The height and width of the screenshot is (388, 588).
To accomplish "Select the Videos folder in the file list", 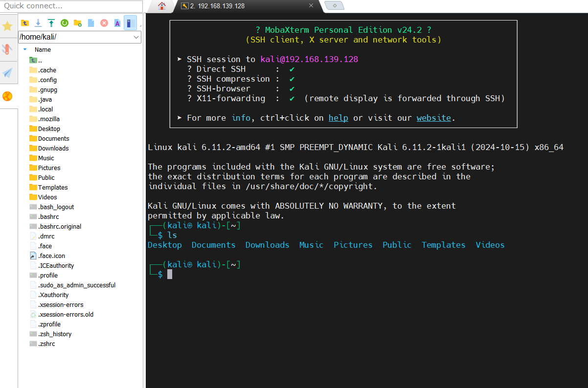I will pos(43,197).
